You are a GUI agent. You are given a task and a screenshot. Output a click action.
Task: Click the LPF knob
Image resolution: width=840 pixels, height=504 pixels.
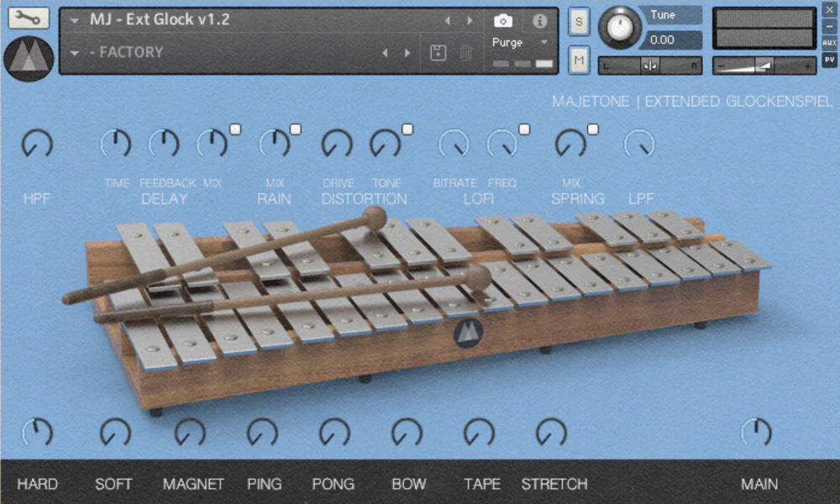click(639, 144)
